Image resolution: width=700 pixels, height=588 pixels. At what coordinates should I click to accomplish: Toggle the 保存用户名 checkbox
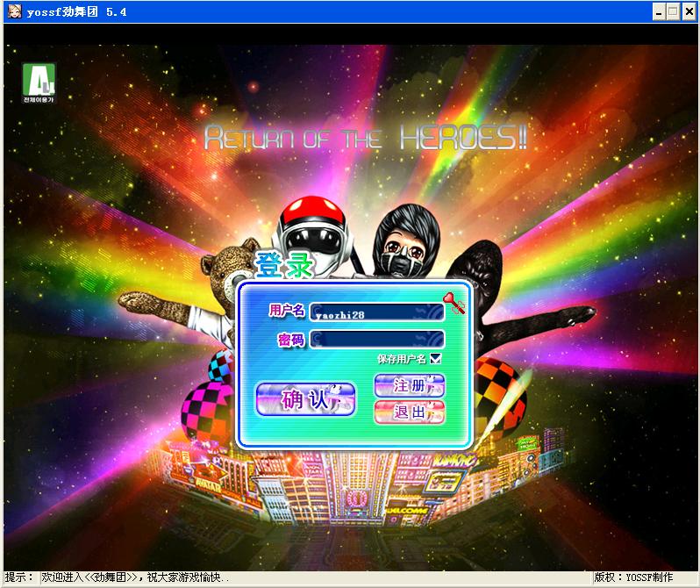click(436, 358)
